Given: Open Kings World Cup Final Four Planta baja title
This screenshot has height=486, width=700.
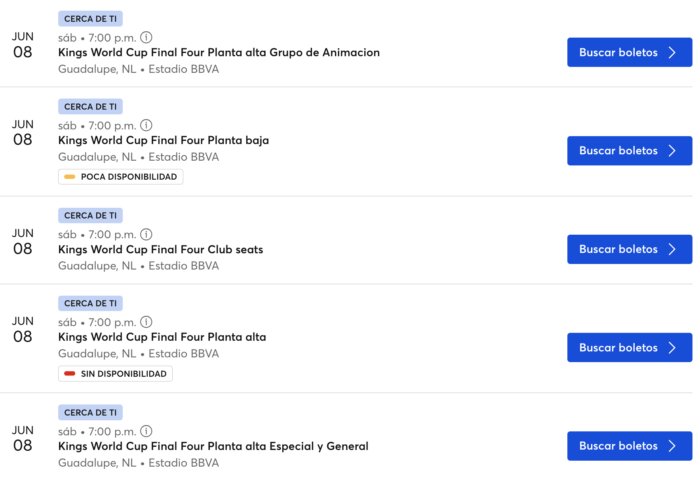Looking at the screenshot, I should pos(163,141).
